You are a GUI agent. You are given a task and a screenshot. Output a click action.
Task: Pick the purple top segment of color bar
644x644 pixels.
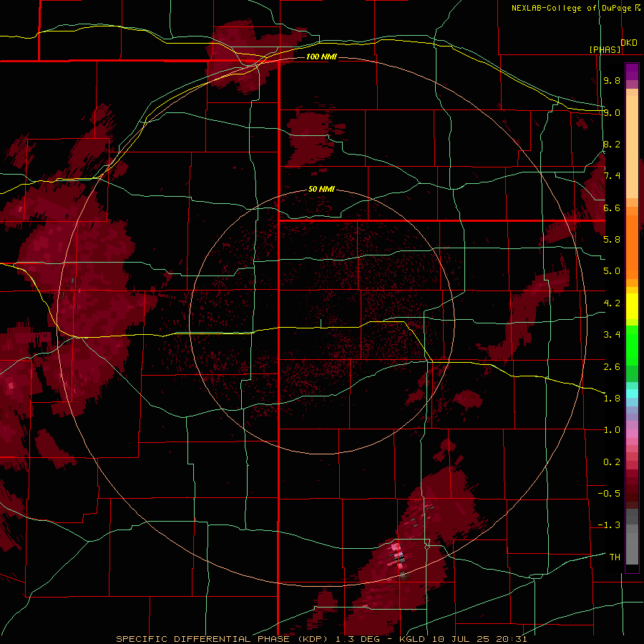pos(632,72)
